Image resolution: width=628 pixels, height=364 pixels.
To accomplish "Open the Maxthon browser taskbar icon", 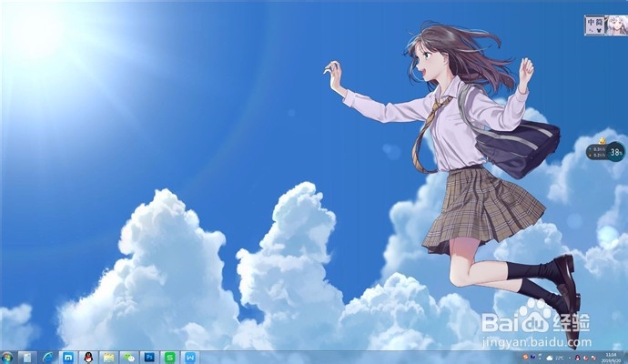I will tap(68, 358).
